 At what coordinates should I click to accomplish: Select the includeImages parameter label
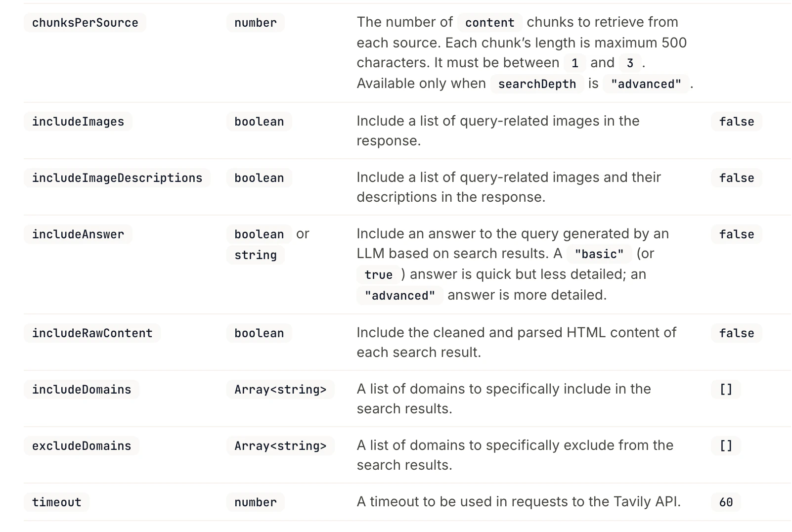point(78,122)
